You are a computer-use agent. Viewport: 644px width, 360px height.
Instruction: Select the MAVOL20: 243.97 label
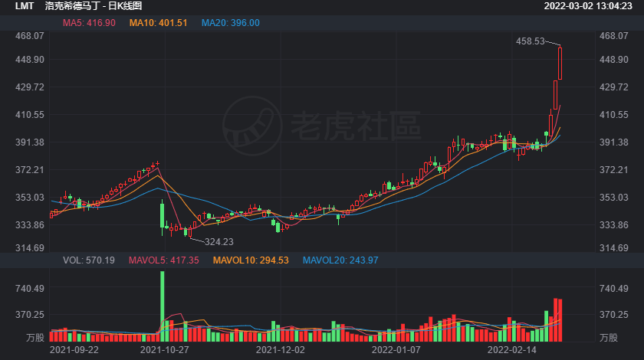(340, 260)
